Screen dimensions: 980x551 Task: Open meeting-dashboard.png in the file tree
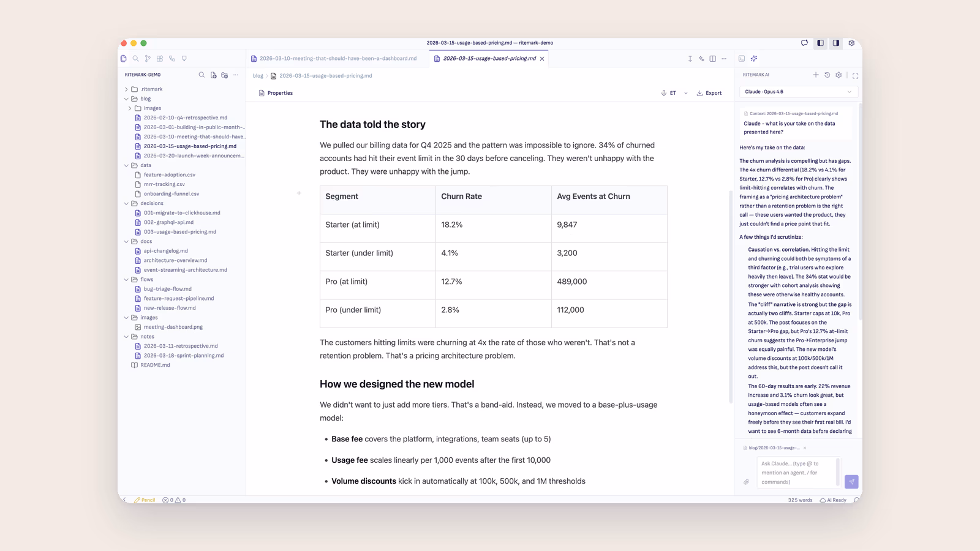(173, 327)
